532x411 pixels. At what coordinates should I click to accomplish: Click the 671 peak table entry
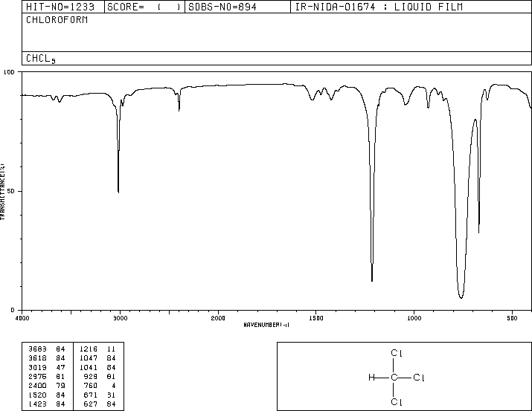click(91, 395)
